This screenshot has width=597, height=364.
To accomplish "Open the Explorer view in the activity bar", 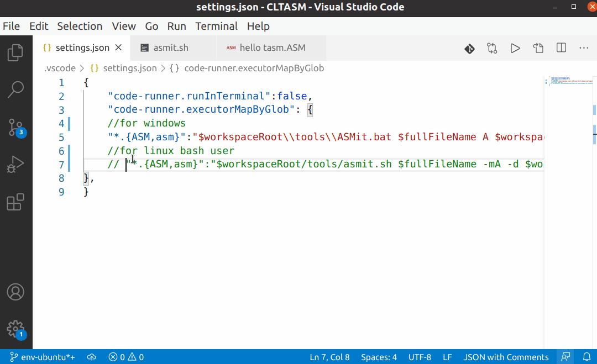I will coord(16,52).
